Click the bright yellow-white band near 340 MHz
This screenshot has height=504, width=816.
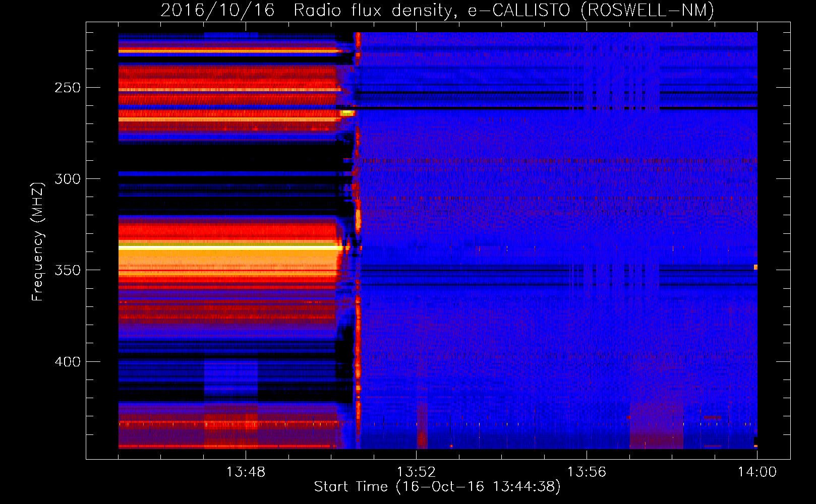point(229,248)
